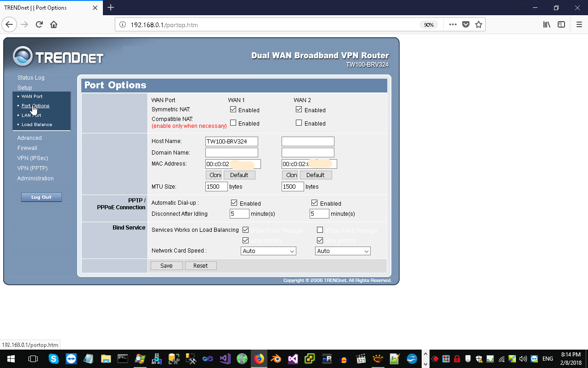Open the Advanced menu
588x368 pixels.
coord(29,138)
